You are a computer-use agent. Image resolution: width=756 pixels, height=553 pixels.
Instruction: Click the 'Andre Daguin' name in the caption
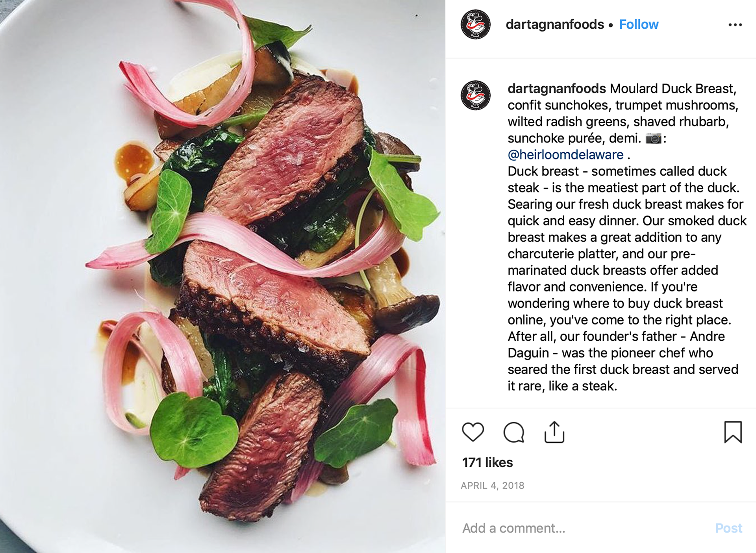616,345
